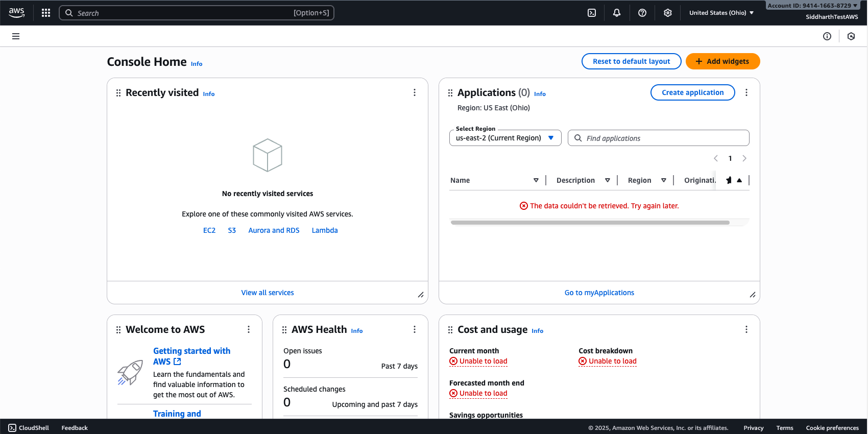Click the Create application button

point(693,92)
